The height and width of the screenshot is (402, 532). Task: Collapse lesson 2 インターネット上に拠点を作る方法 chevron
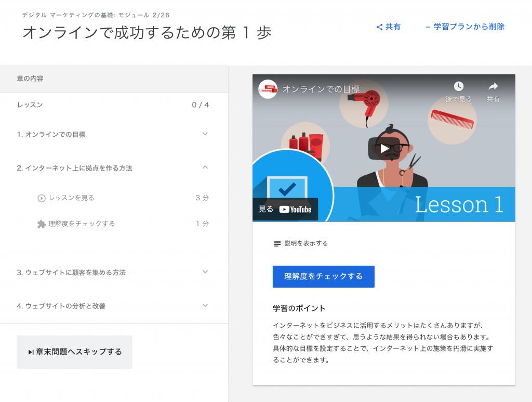[x=205, y=167]
